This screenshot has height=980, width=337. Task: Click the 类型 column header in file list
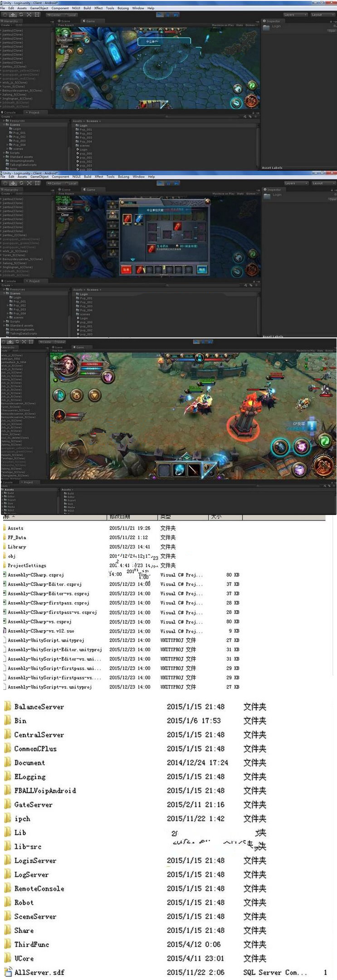pos(166,517)
